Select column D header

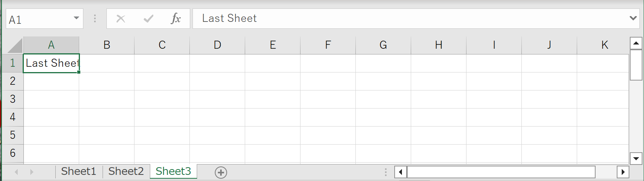(217, 45)
